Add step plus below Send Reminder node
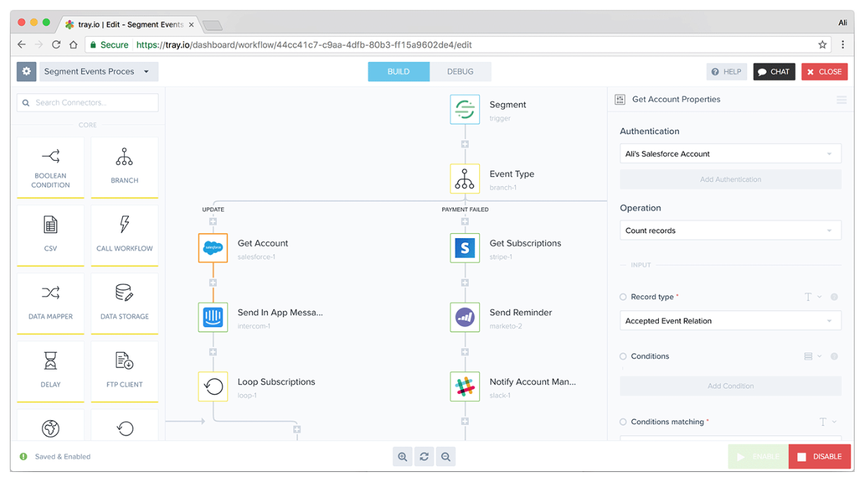The height and width of the screenshot is (479, 868). pyautogui.click(x=465, y=352)
